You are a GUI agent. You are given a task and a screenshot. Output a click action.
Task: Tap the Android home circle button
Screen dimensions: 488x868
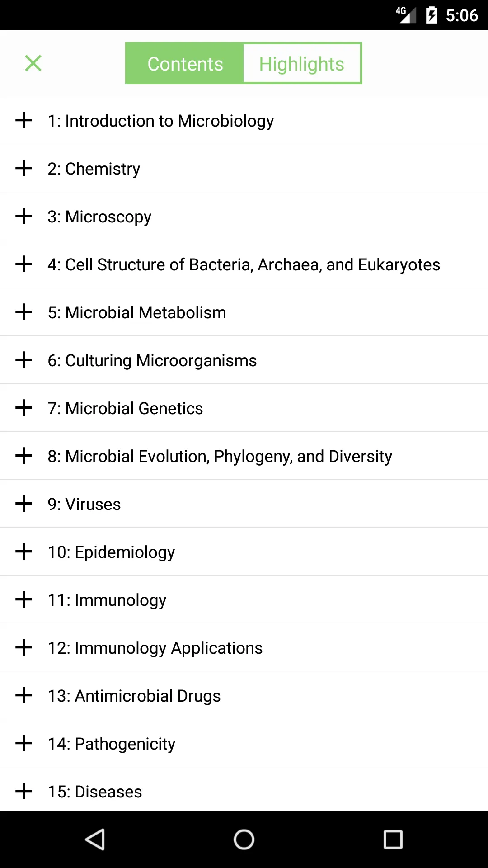coord(244,840)
